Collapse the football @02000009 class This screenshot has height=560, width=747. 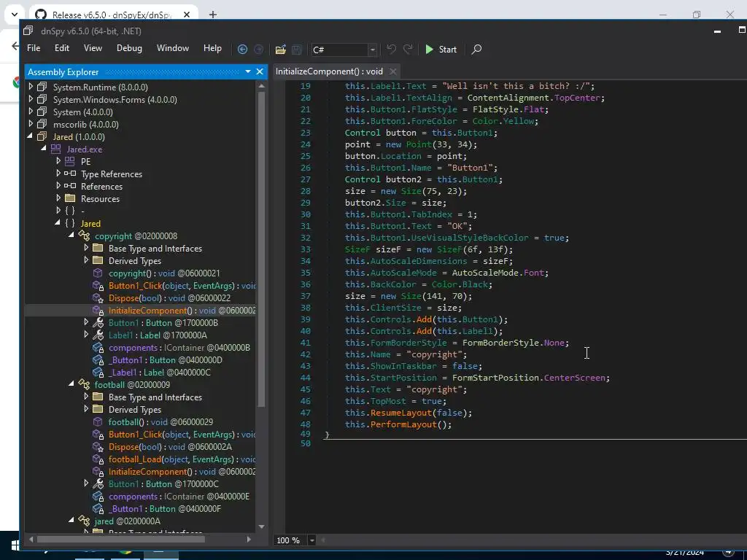[x=71, y=384]
